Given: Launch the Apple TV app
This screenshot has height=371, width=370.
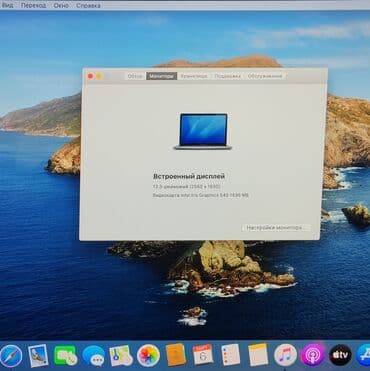Looking at the screenshot, I should point(340,355).
